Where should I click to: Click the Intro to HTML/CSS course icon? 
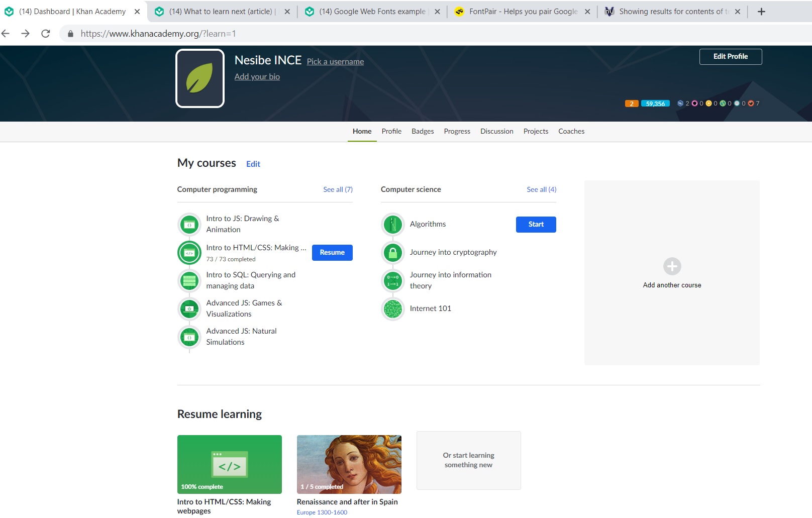(189, 253)
